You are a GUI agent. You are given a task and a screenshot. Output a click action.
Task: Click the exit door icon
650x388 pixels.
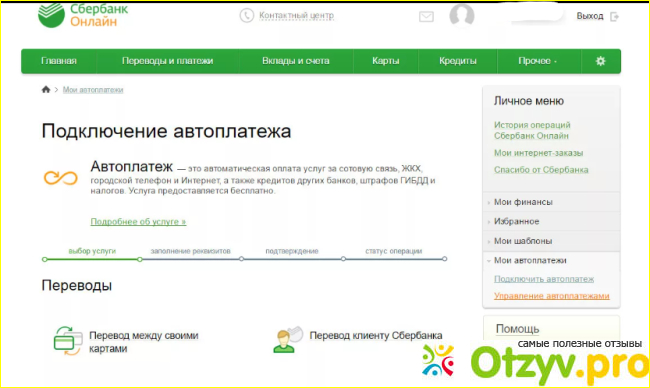click(614, 17)
